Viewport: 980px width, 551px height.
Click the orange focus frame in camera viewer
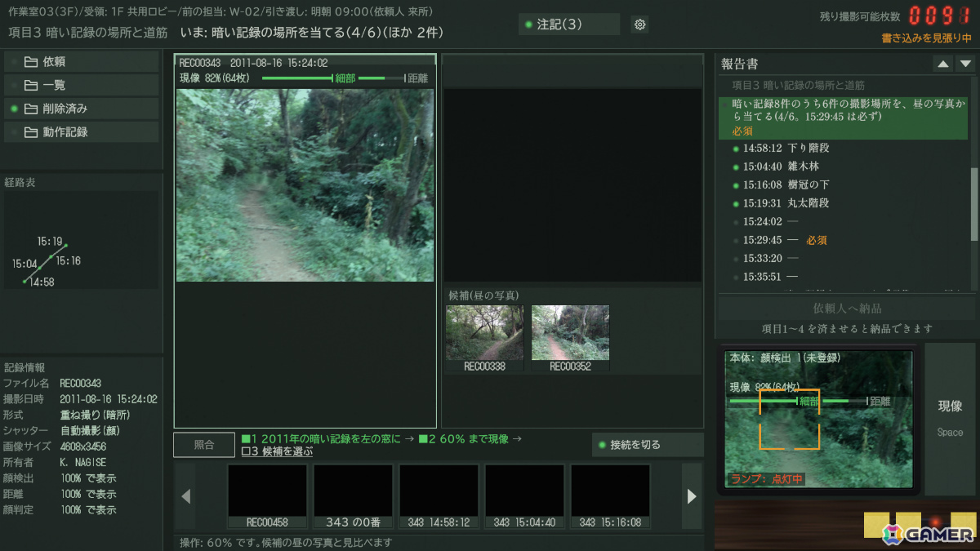pos(789,419)
